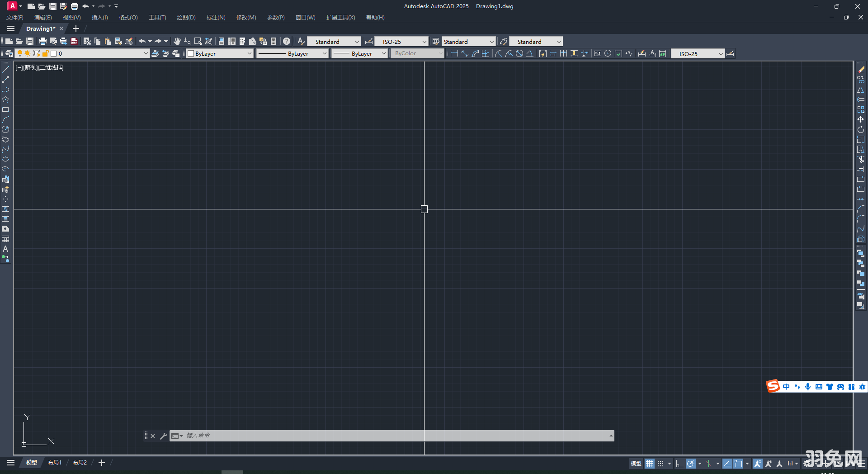868x474 pixels.
Task: Open the 绘图(D) menu
Action: (185, 17)
